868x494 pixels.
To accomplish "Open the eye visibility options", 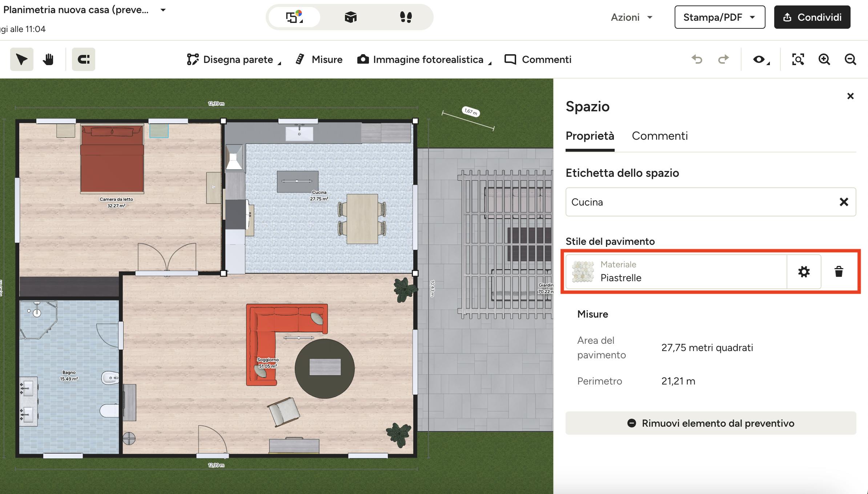I will pos(761,59).
